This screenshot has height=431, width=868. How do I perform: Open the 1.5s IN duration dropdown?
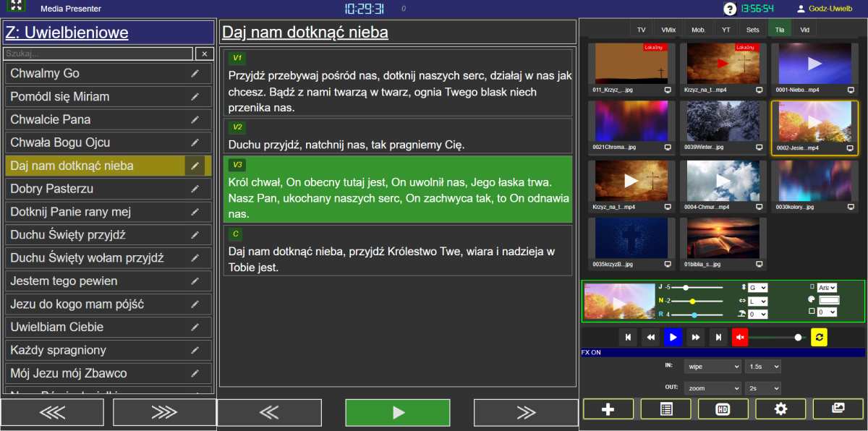[763, 367]
